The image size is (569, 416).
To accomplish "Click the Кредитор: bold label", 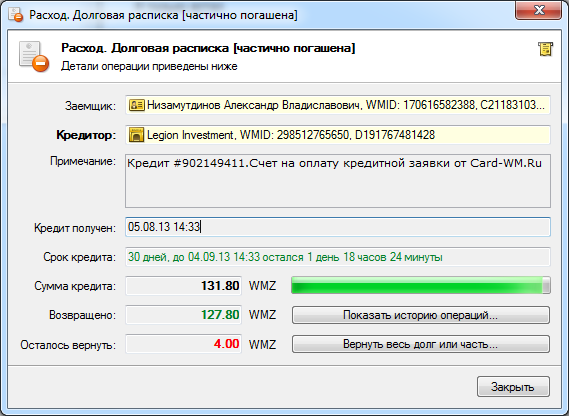I will point(86,135).
